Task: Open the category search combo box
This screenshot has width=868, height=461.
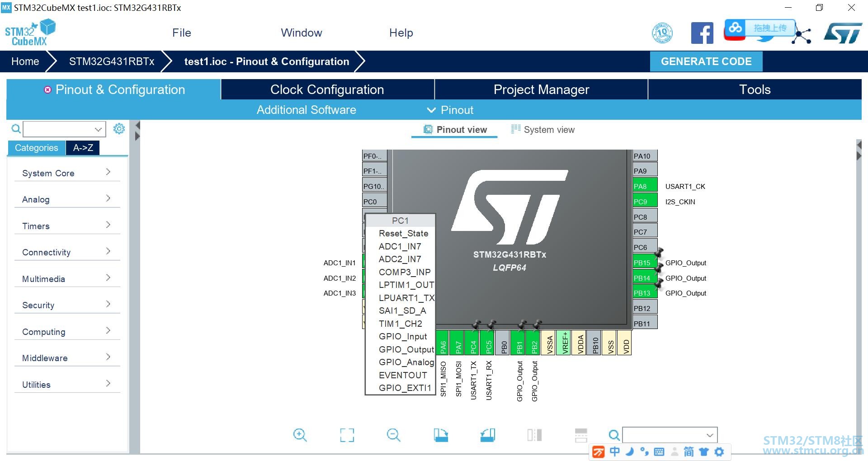Action: click(65, 129)
